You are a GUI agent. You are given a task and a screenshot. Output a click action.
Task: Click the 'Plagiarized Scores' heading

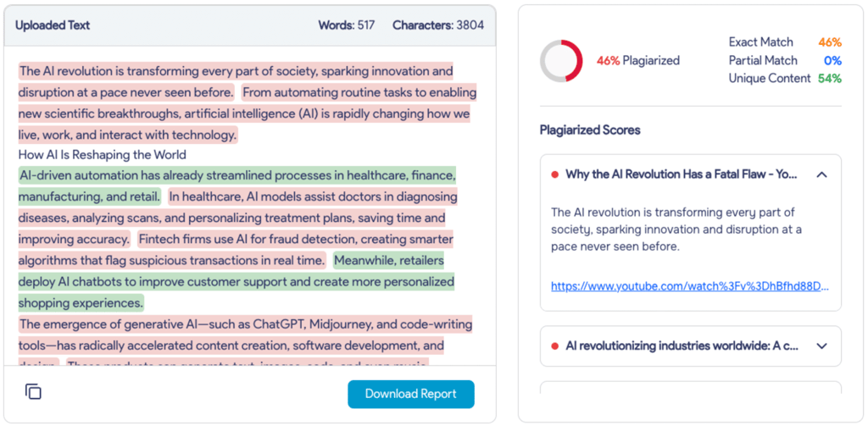pyautogui.click(x=590, y=130)
